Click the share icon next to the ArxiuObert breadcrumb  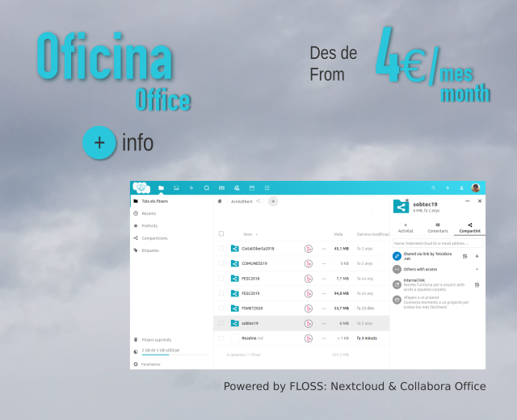tap(258, 201)
